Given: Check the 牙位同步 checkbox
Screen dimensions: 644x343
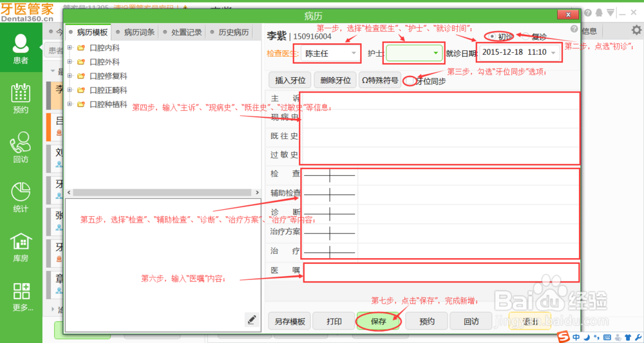Looking at the screenshot, I should (410, 81).
